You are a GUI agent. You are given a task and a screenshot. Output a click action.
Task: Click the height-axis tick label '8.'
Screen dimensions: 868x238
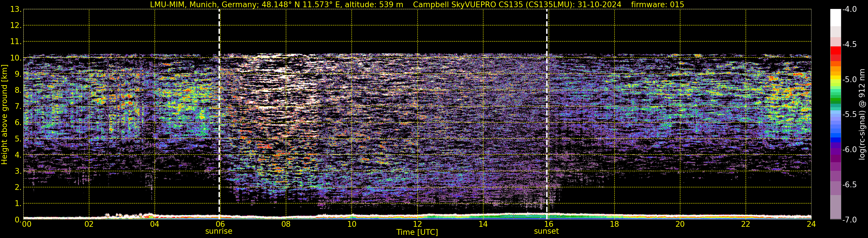18,90
